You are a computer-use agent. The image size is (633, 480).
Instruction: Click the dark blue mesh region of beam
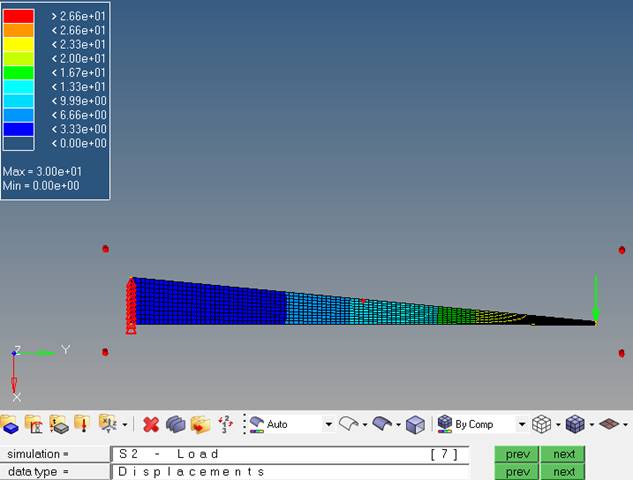click(210, 303)
